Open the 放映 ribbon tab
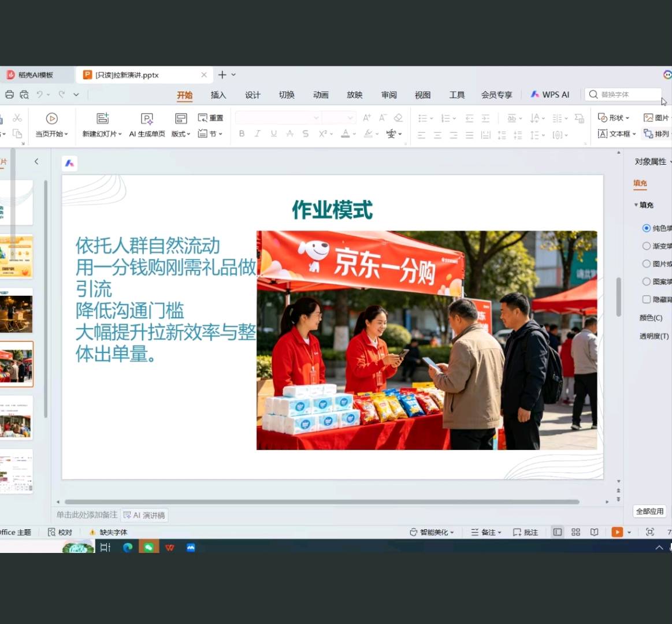 click(x=354, y=95)
